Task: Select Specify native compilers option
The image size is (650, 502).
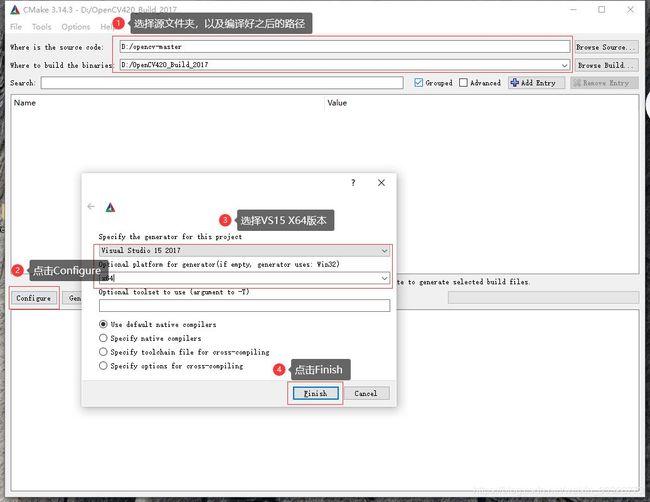Action: point(103,338)
